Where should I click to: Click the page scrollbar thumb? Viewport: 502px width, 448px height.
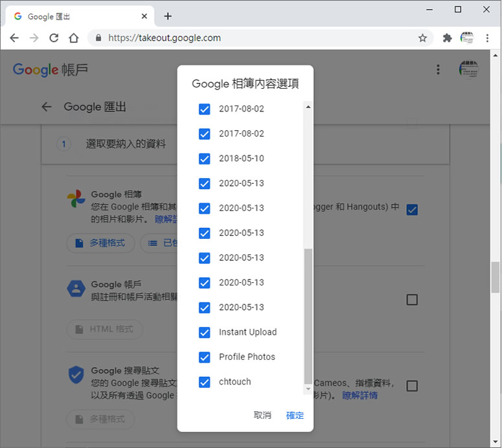[496, 277]
